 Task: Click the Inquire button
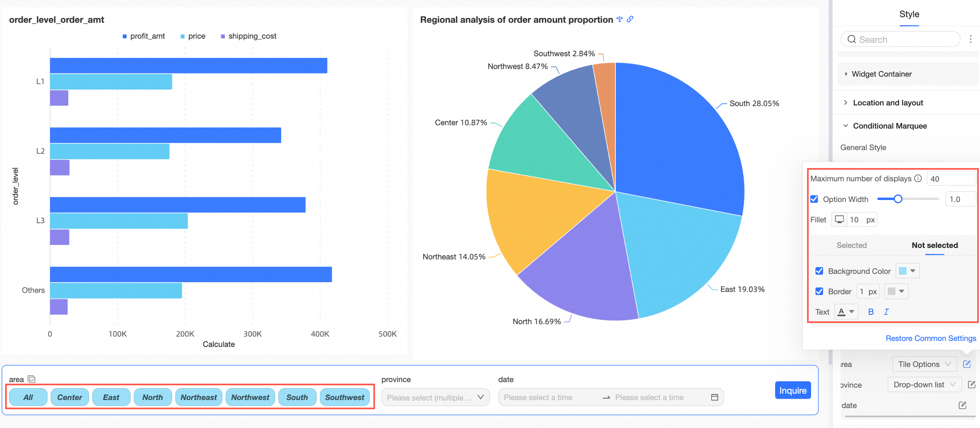coord(793,390)
